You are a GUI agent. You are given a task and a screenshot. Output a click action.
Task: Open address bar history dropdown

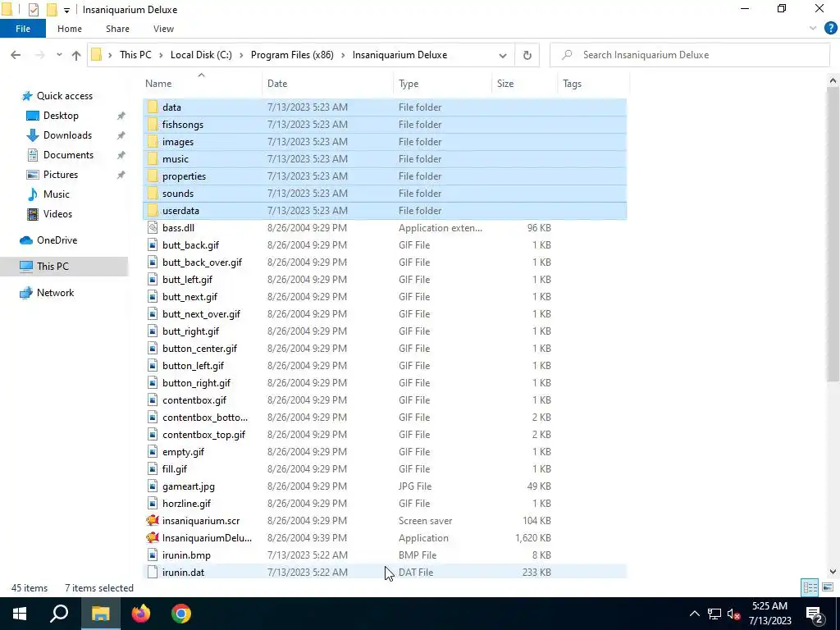pyautogui.click(x=503, y=55)
